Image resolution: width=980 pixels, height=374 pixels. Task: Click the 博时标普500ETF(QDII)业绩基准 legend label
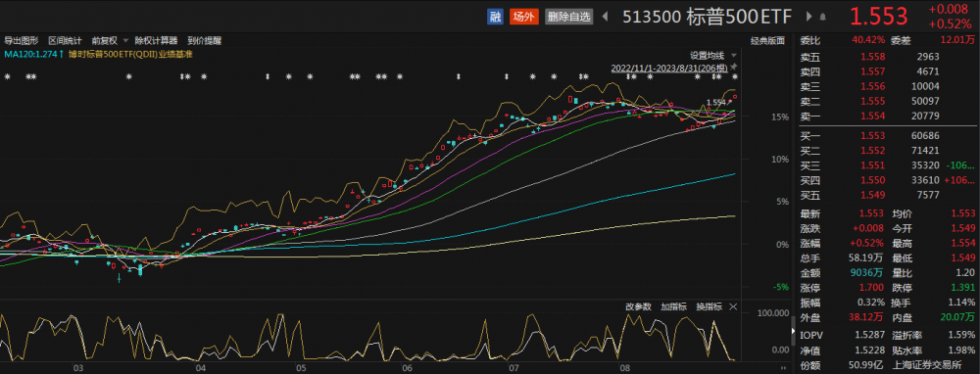[x=130, y=54]
